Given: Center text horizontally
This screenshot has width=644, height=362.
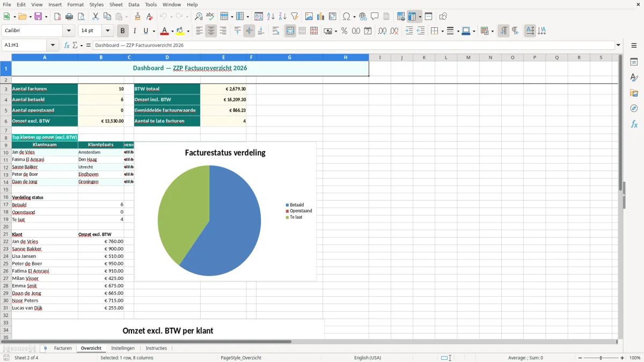Looking at the screenshot, I should click(211, 31).
